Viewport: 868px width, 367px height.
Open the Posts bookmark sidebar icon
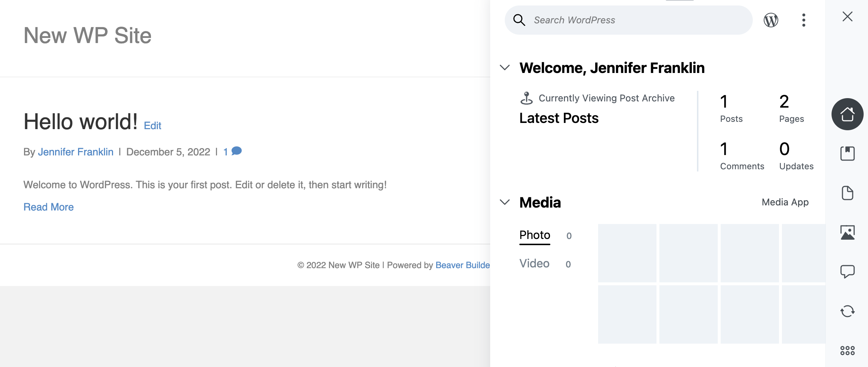click(847, 154)
